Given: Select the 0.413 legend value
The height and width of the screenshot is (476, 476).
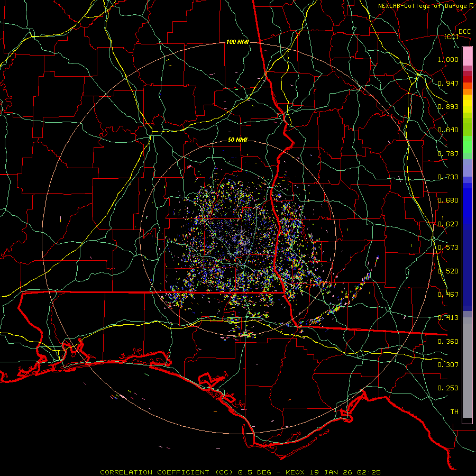Looking at the screenshot, I should tap(448, 318).
